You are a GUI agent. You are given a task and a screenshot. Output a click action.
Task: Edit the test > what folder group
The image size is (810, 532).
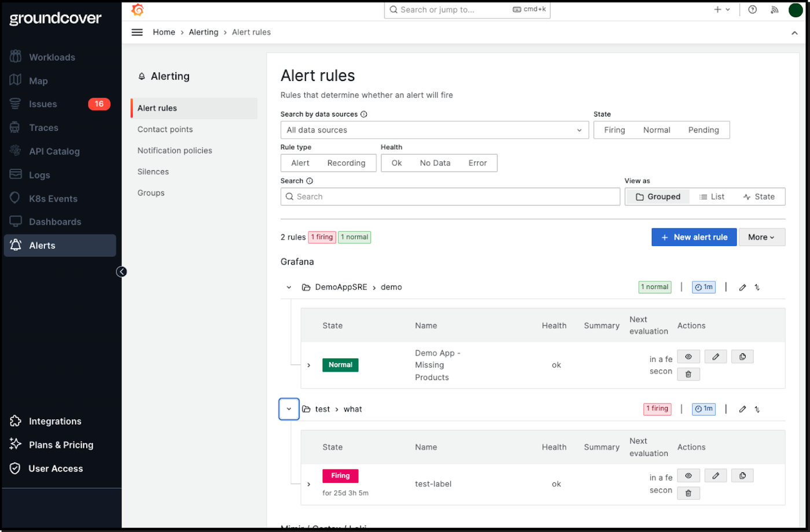tap(743, 409)
